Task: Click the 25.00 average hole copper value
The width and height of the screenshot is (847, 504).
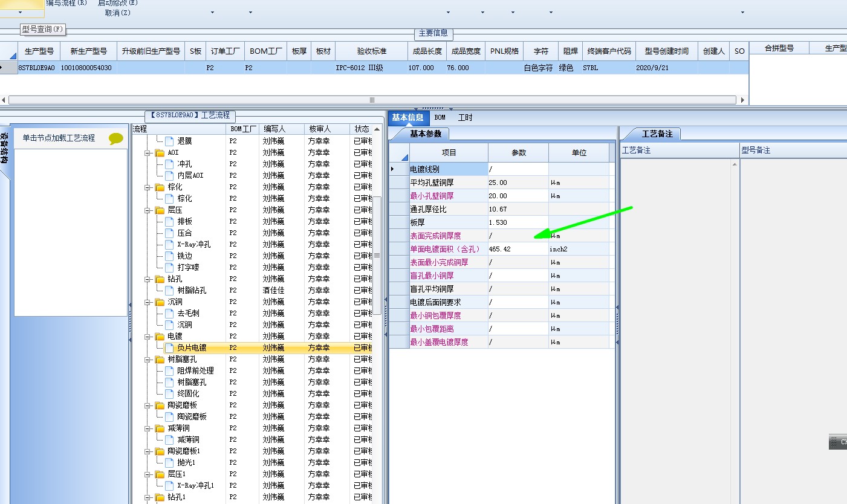Action: click(518, 183)
